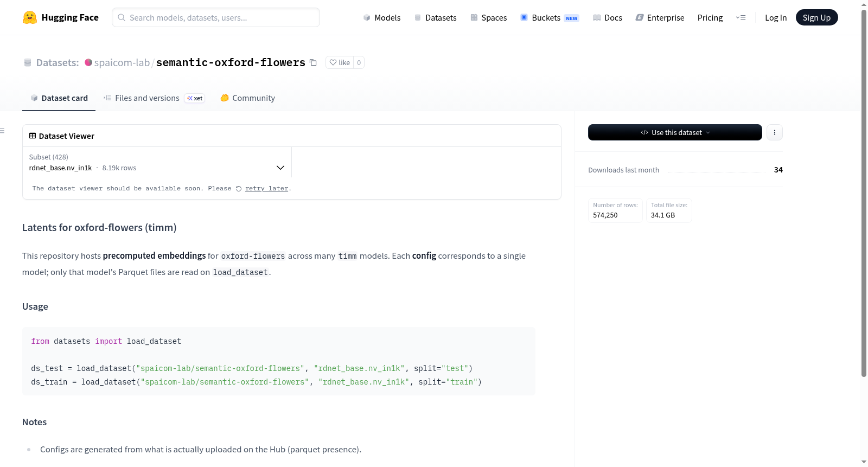Open Docs in the top nav

(x=608, y=17)
